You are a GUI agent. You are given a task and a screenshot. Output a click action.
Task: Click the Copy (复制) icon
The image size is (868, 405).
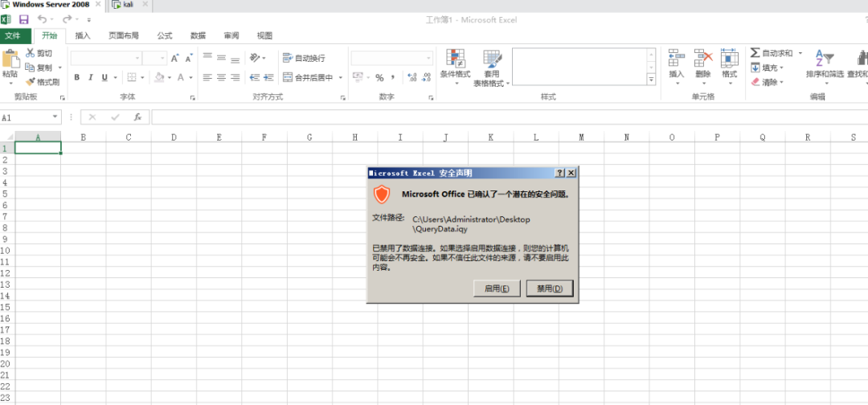pos(30,67)
